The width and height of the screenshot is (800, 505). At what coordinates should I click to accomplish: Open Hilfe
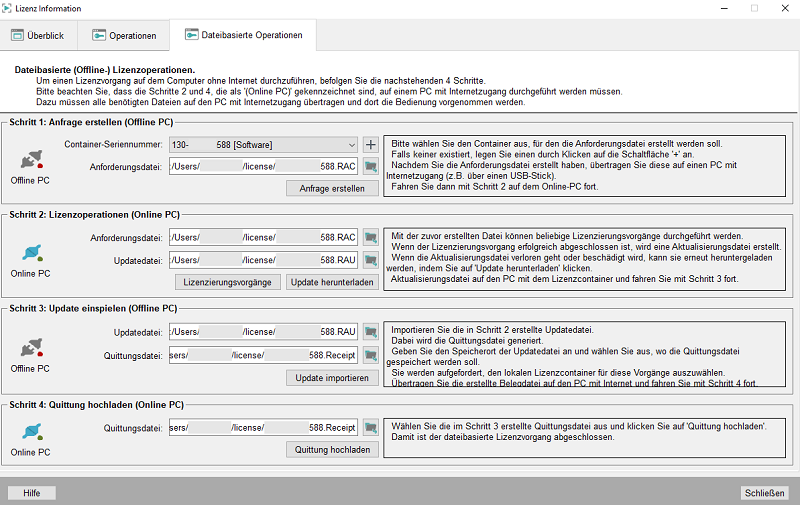[32, 493]
